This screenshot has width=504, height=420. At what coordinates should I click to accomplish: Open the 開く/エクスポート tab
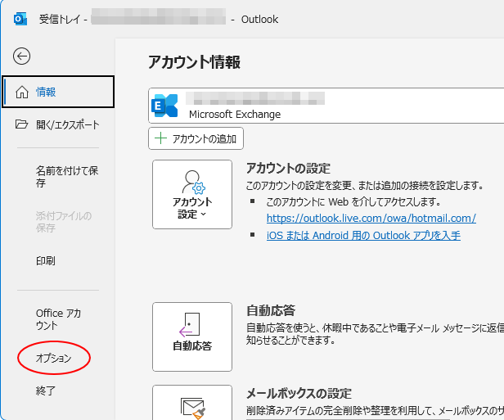[x=58, y=124]
